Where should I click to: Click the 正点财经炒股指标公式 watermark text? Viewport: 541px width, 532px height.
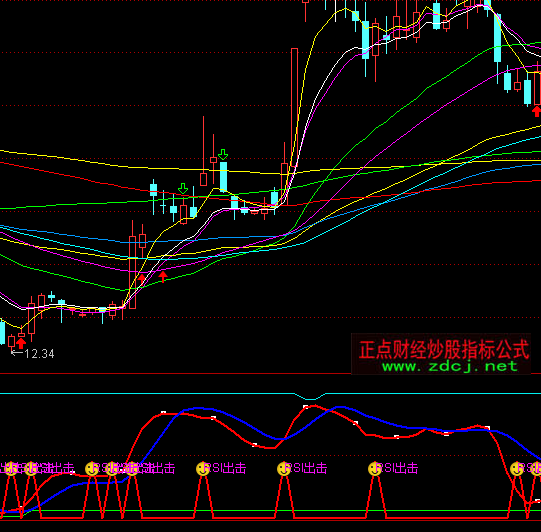click(444, 349)
